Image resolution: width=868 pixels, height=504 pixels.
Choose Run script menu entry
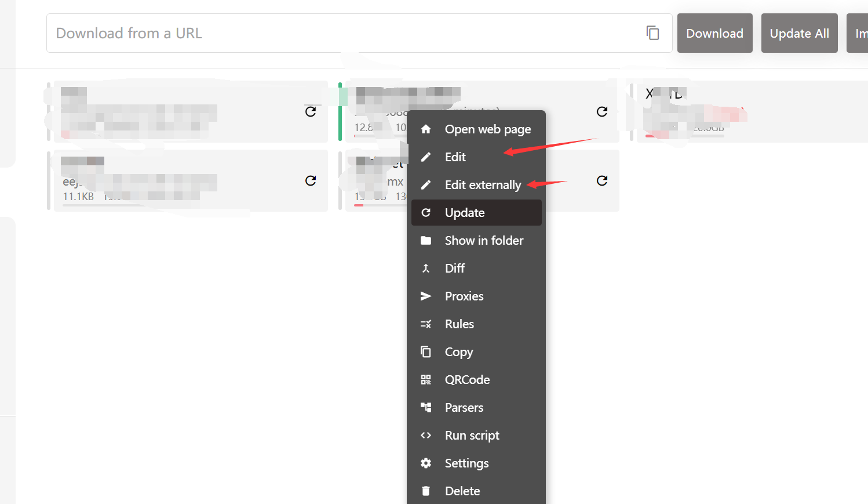pyautogui.click(x=472, y=436)
